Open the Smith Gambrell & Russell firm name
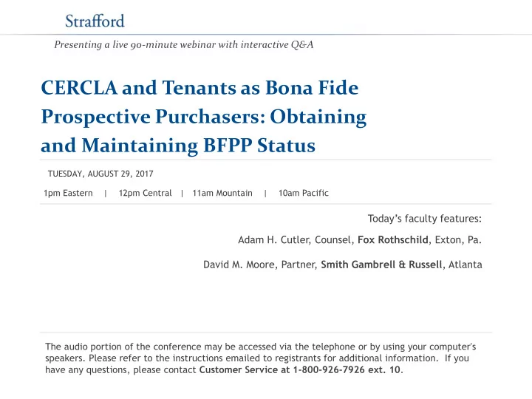The width and height of the screenshot is (532, 399). click(x=381, y=265)
